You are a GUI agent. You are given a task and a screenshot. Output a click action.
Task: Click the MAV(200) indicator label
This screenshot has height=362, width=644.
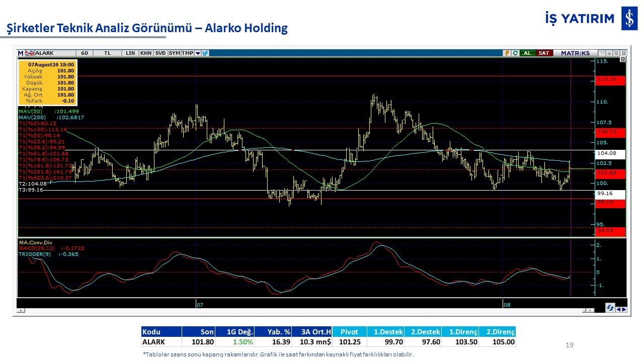(x=51, y=117)
